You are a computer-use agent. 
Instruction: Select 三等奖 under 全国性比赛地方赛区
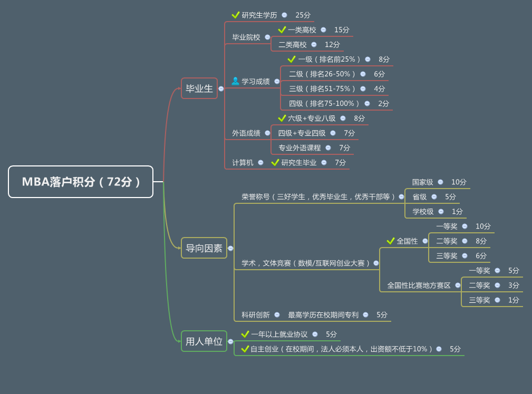coord(479,300)
